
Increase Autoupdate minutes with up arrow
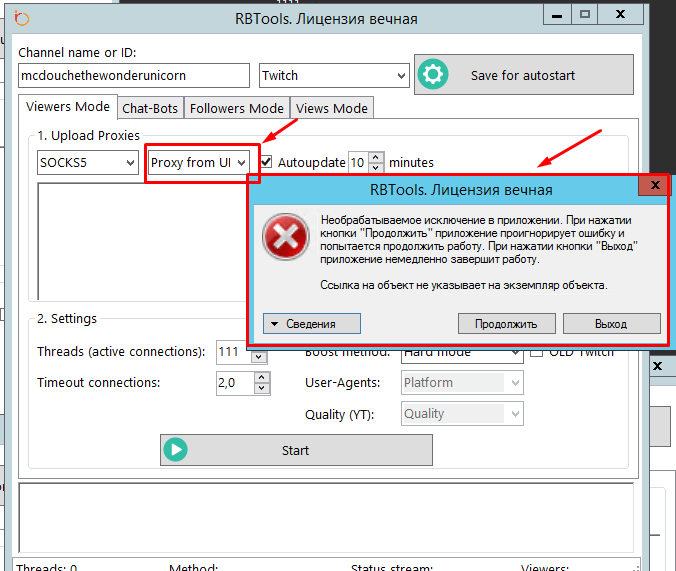click(x=376, y=157)
